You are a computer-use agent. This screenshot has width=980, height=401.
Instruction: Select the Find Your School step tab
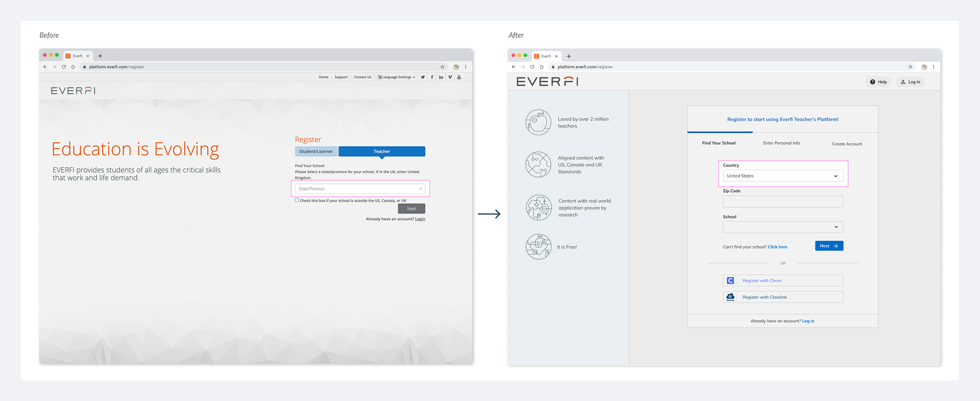coord(719,143)
